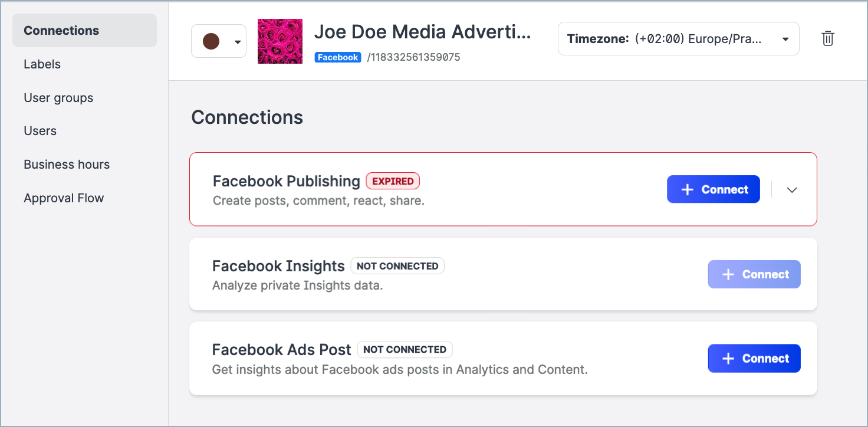Click the brown profile color circle
Viewport: 868px width, 427px height.
211,41
